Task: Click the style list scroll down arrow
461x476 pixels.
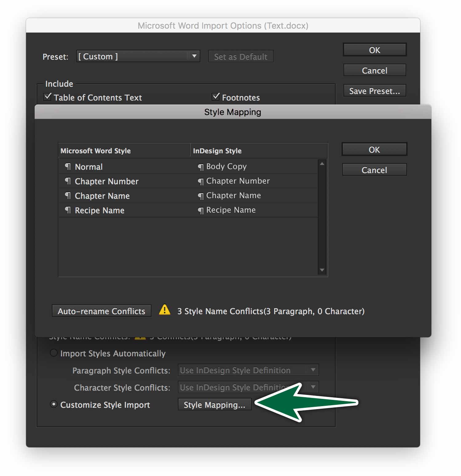Action: point(322,270)
